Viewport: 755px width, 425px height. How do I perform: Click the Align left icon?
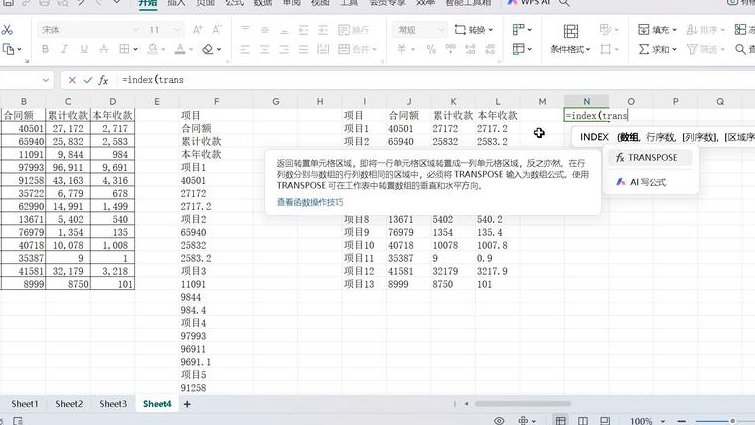click(245, 49)
